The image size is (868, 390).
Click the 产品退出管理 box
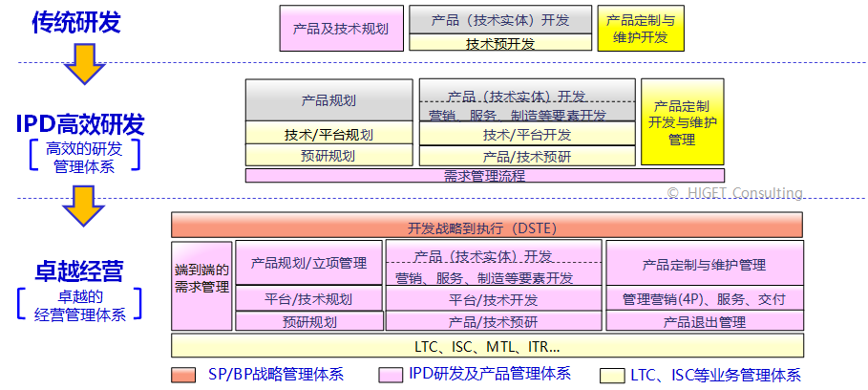click(x=705, y=321)
